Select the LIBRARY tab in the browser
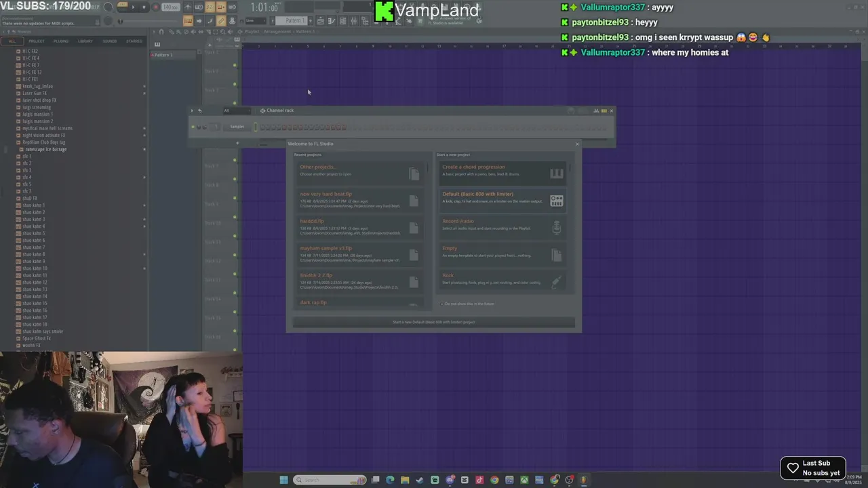The image size is (868, 488). tap(85, 41)
